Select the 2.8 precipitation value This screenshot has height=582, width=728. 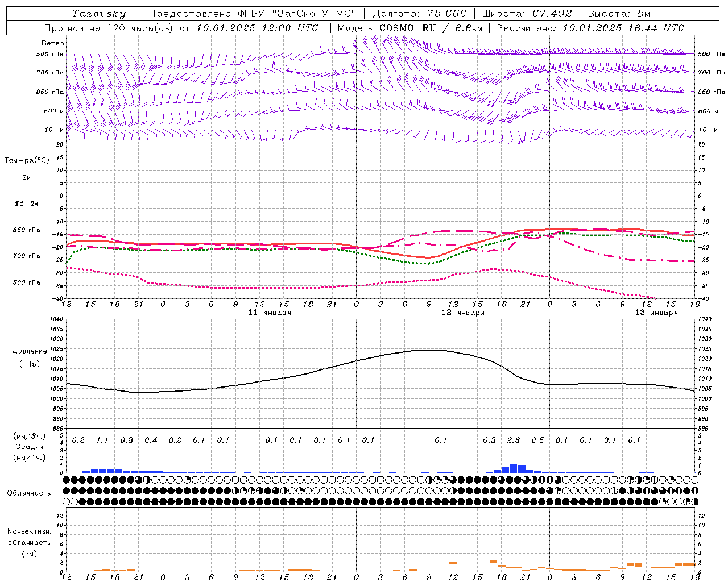pos(514,440)
